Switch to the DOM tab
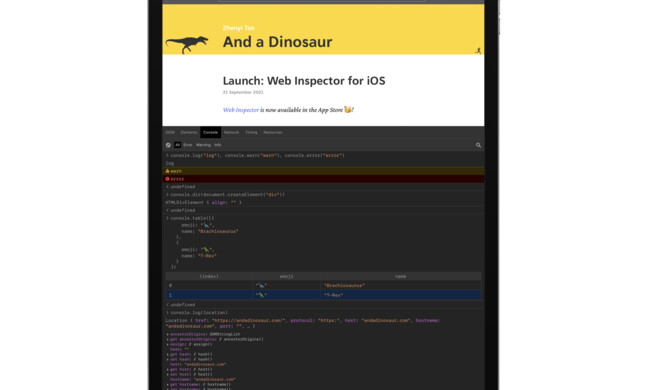The width and height of the screenshot is (660, 390). (x=170, y=132)
